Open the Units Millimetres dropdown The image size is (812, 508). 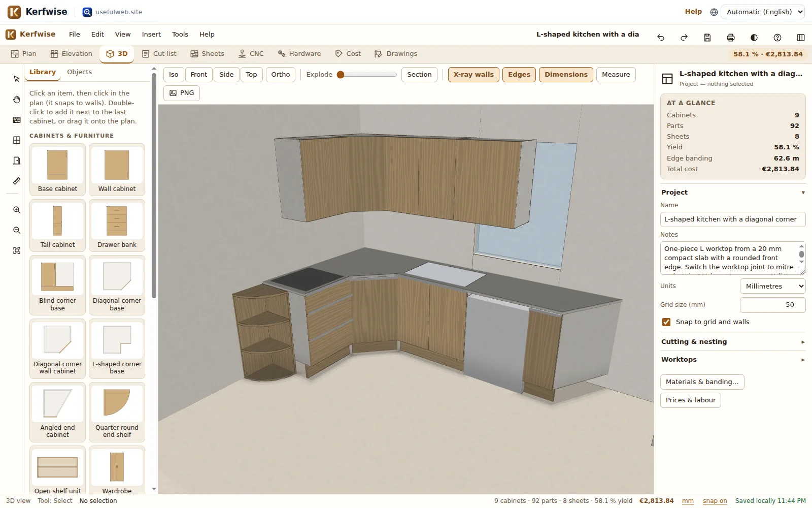(772, 287)
